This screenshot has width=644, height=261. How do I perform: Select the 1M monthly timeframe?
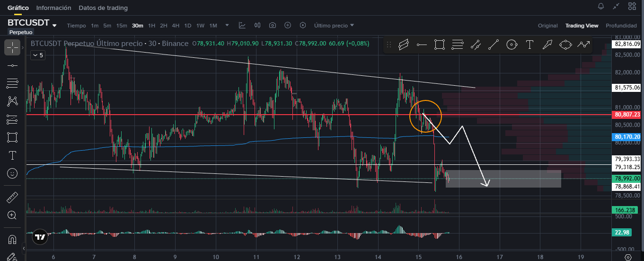coord(213,26)
